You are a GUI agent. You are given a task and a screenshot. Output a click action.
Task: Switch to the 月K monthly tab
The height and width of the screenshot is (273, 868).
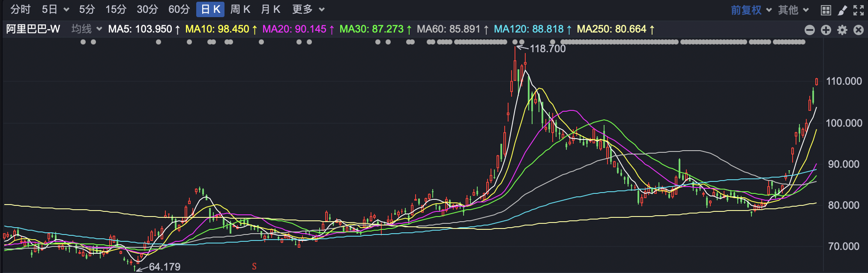coord(270,9)
